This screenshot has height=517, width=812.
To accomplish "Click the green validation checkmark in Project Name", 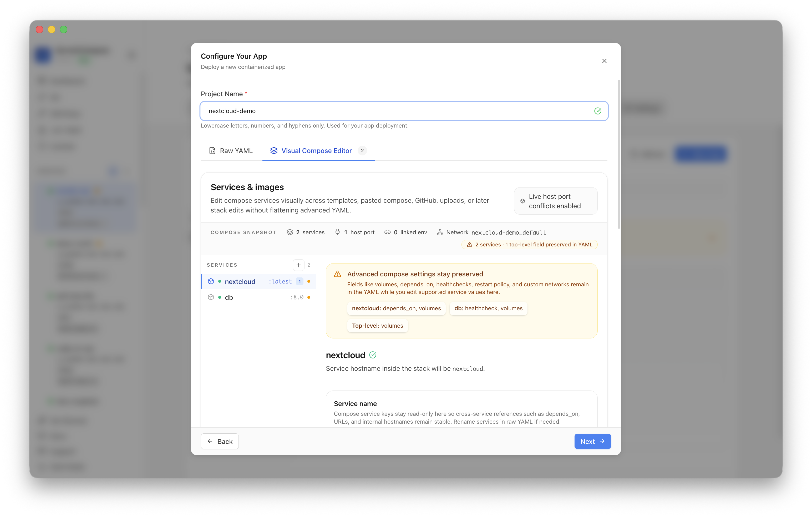I will [597, 111].
